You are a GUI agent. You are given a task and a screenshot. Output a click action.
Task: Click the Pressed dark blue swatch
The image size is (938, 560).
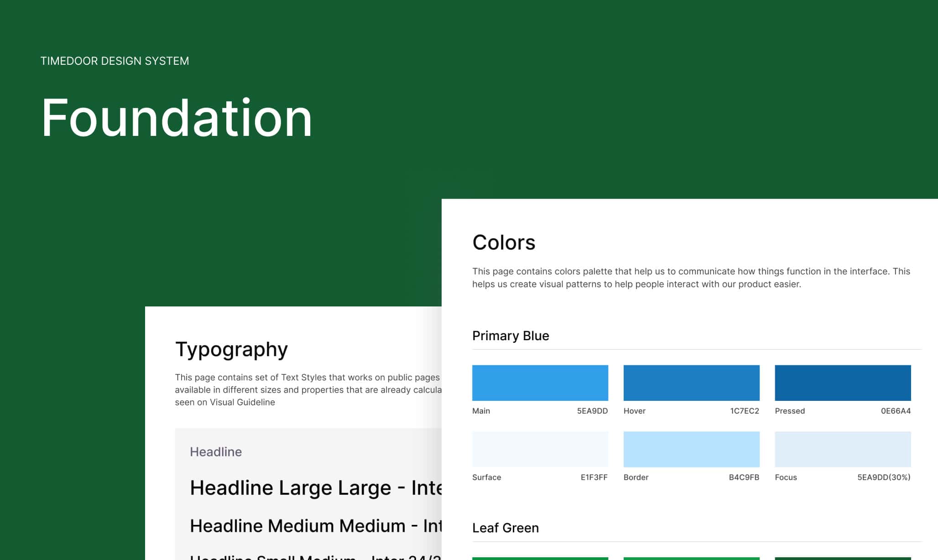pyautogui.click(x=842, y=383)
